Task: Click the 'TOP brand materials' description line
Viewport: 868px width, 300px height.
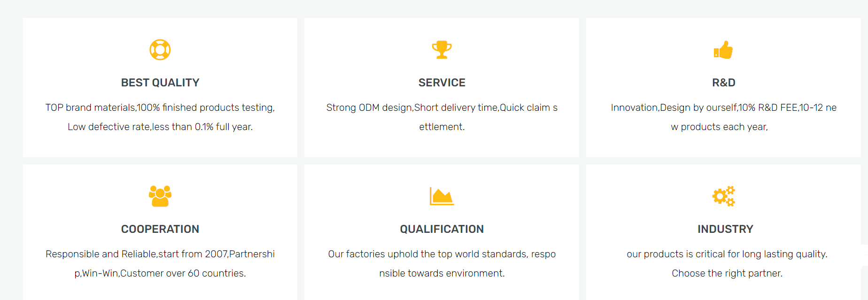Action: click(x=160, y=108)
